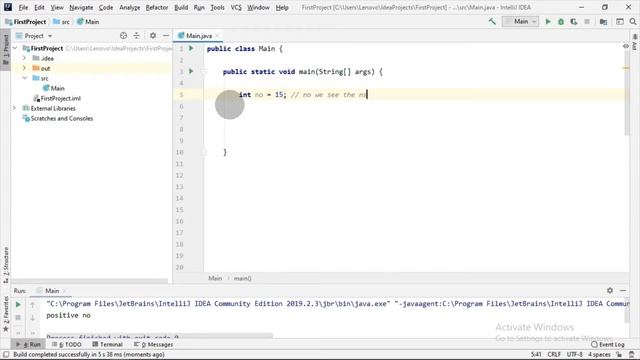Viewport: 640px width, 360px height.
Task: Collapse the src folder
Action: [24, 78]
